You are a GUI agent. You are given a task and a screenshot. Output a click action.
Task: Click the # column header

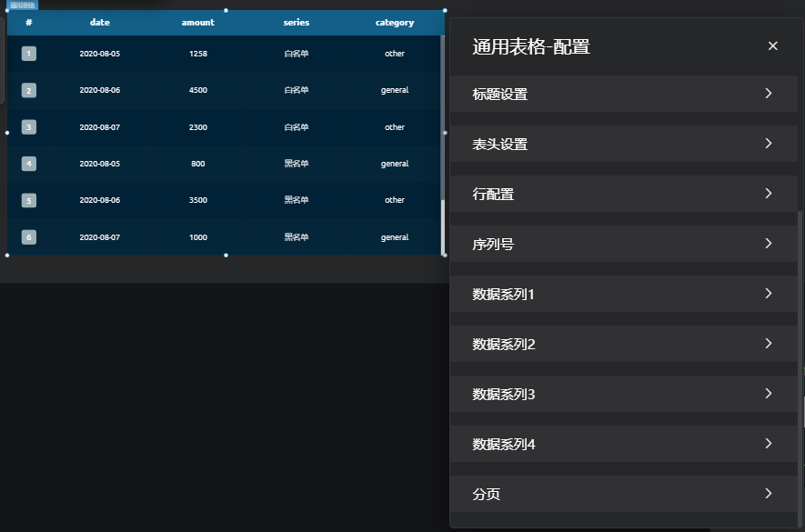(x=29, y=23)
